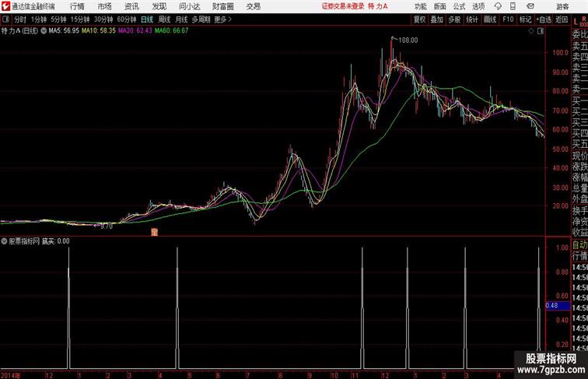Click +自选 add to watchlist
588x379 pixels.
544,19
